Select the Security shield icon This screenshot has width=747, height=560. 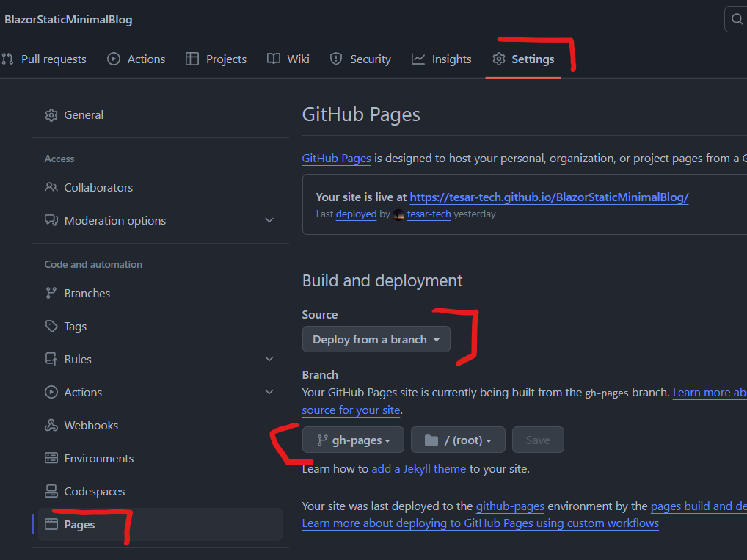[x=337, y=59]
